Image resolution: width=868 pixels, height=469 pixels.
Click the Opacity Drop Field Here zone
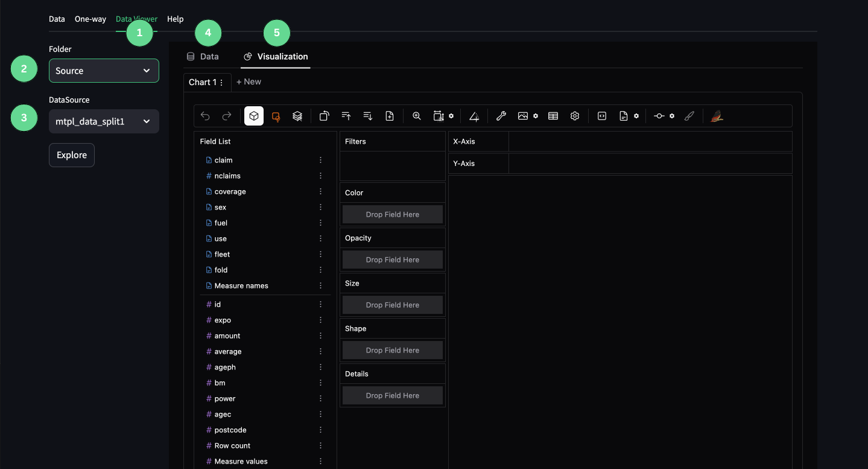click(393, 260)
